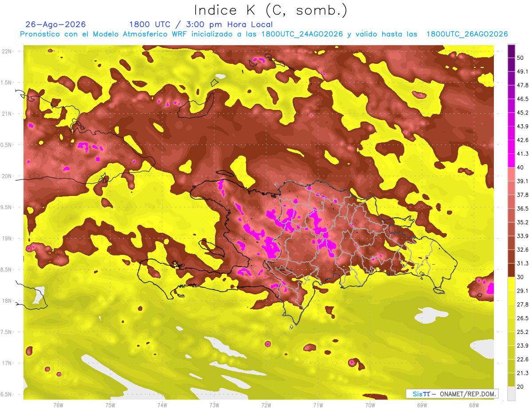The image size is (532, 411).
Task: Click the '39.1' colorbar value
Action: 522,181
